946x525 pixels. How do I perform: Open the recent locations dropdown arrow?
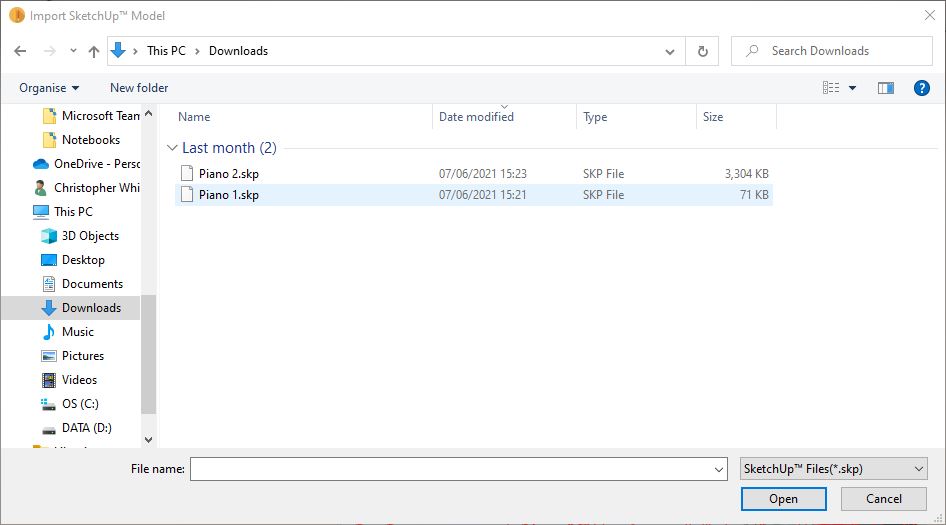pyautogui.click(x=73, y=51)
